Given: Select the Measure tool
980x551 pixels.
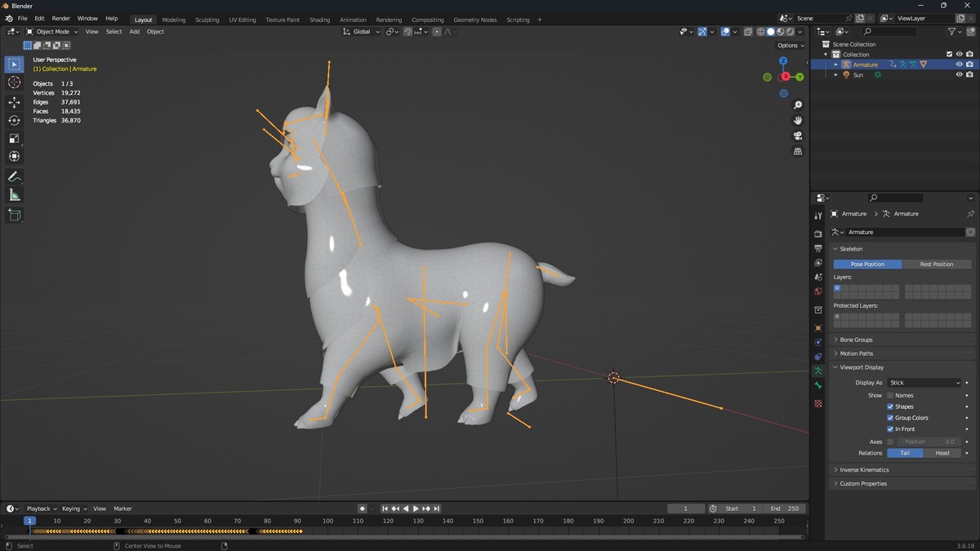Looking at the screenshot, I should tap(14, 194).
